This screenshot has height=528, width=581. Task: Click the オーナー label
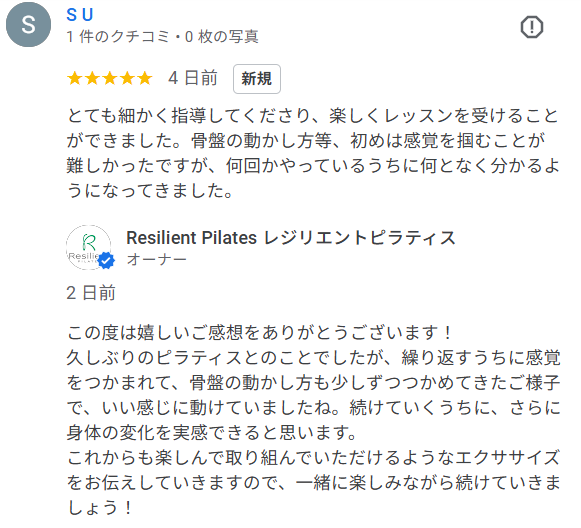156,260
